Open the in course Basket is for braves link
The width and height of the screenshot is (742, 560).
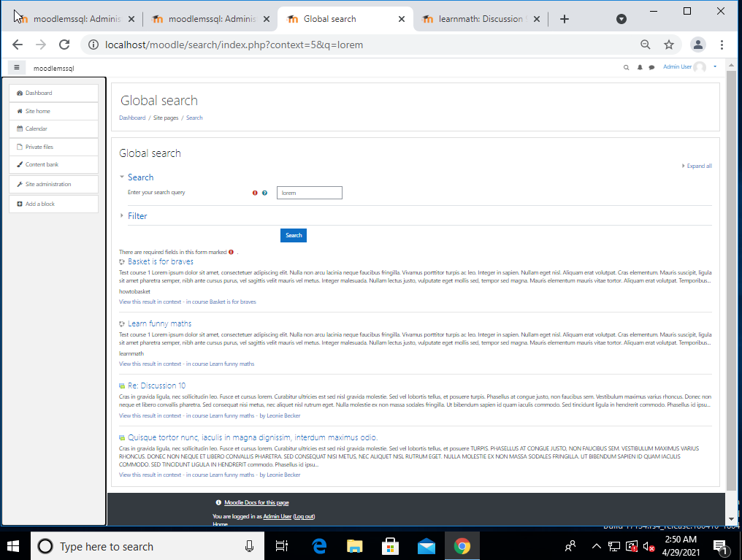click(x=221, y=302)
